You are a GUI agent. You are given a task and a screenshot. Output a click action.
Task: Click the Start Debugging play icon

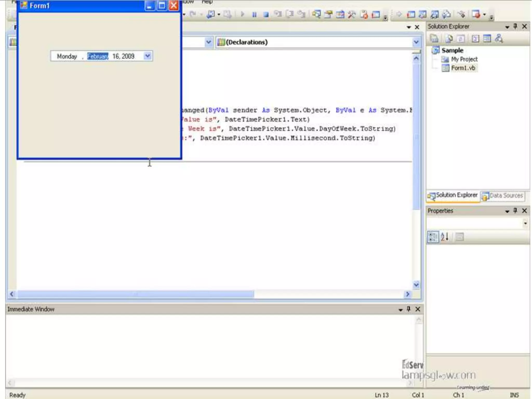tap(242, 14)
